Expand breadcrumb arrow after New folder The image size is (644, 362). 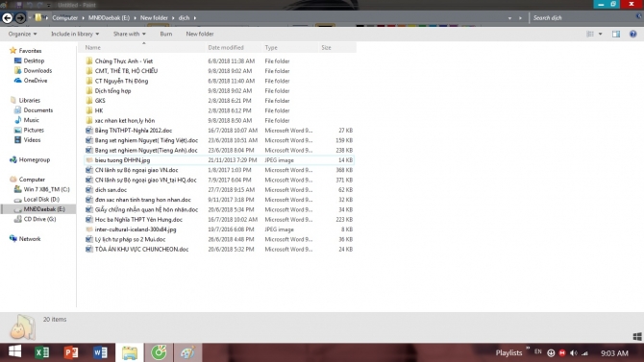tap(173, 18)
